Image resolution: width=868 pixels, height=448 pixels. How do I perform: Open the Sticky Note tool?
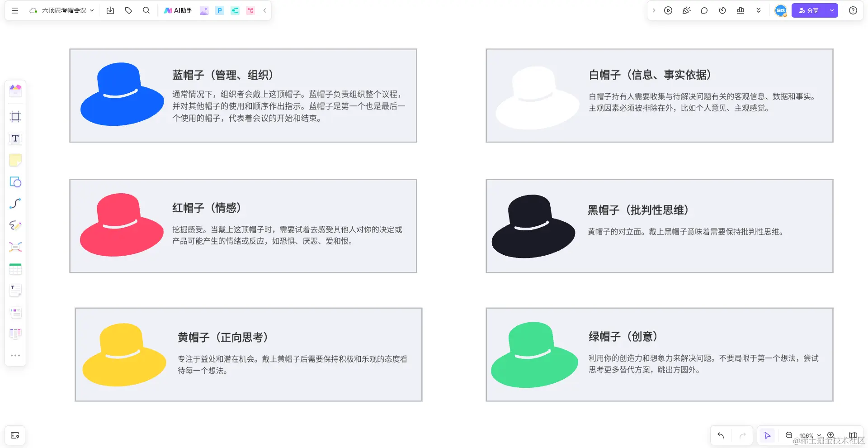click(x=15, y=160)
